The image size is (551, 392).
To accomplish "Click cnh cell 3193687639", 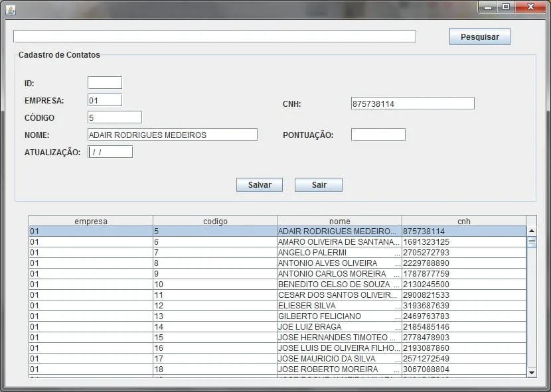I will 464,305.
